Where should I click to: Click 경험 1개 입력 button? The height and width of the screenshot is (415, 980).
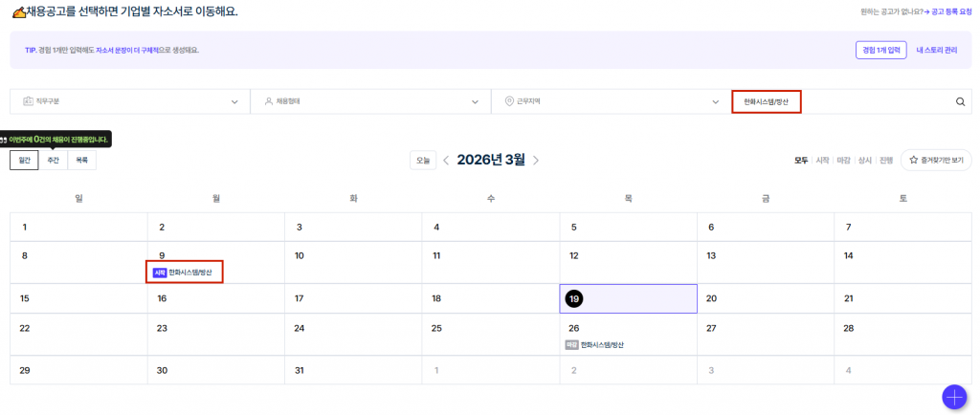click(x=880, y=50)
